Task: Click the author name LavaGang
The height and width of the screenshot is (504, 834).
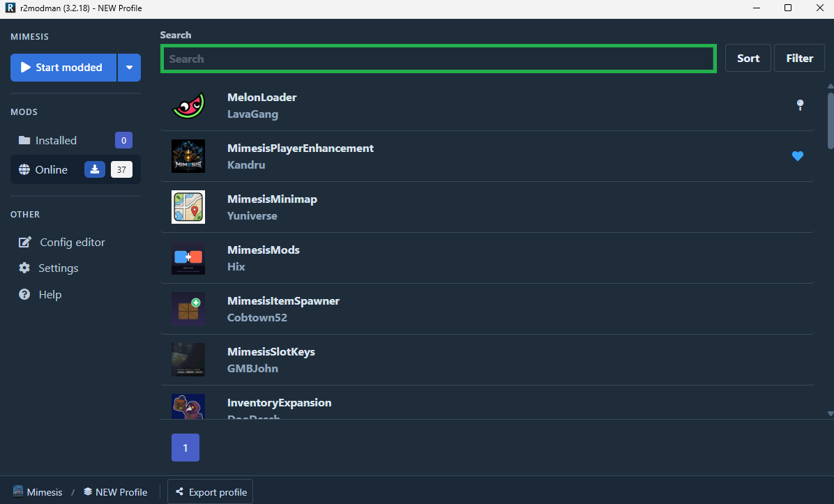Action: coord(252,114)
